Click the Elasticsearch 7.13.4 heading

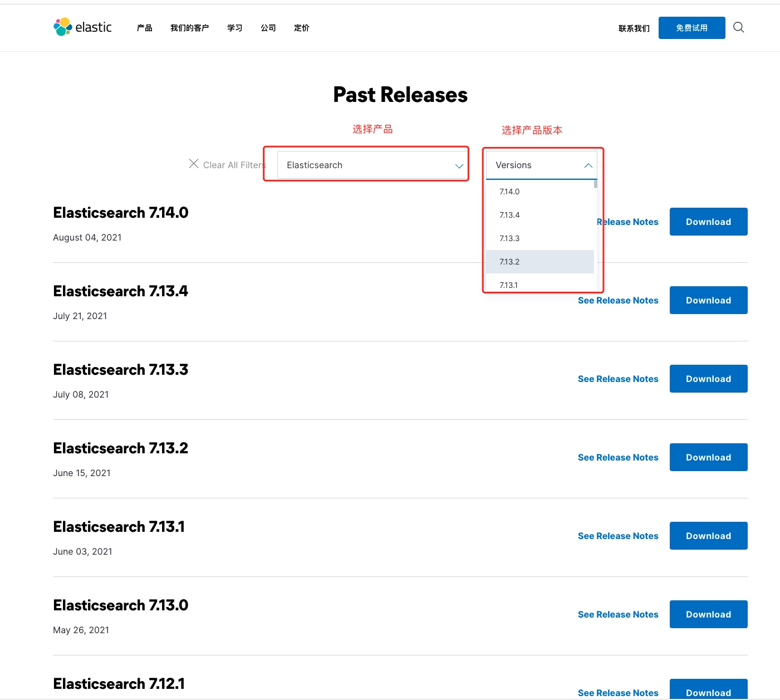[x=121, y=291]
